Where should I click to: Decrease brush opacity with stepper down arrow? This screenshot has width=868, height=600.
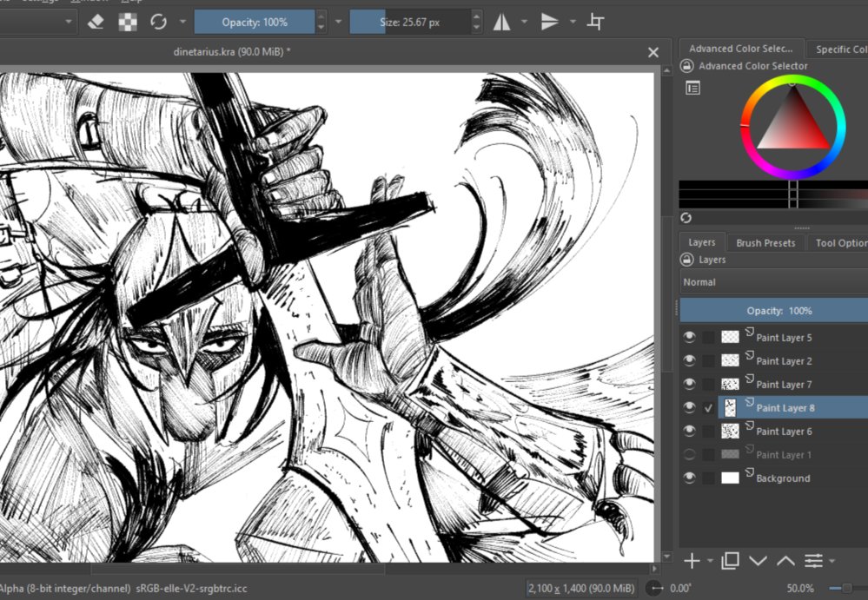(x=321, y=28)
